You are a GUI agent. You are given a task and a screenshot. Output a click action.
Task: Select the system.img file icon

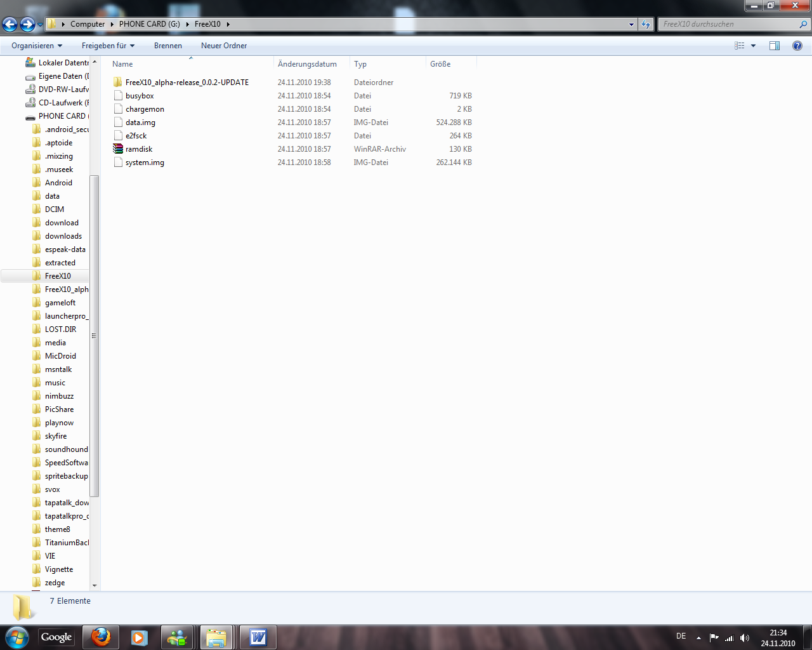pos(118,162)
